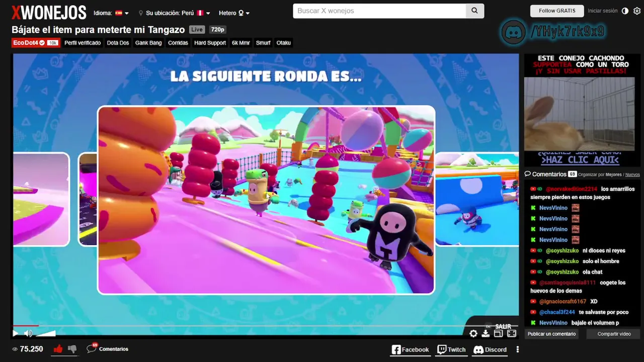The image size is (644, 362).
Task: Share the video to Facebook
Action: (x=410, y=349)
